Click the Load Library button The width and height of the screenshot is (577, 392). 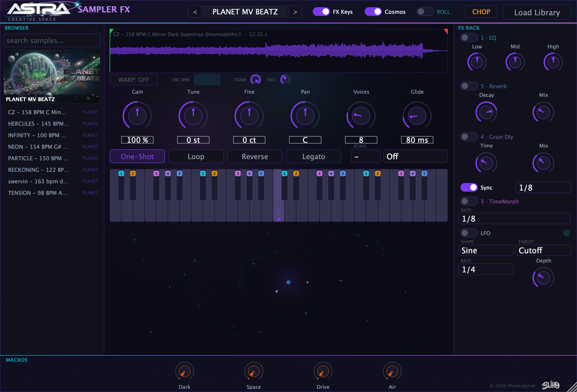point(537,12)
